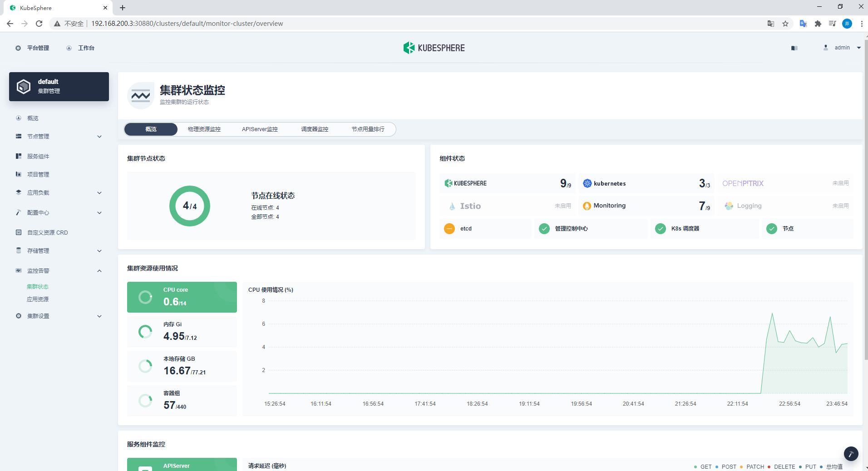Click the Istio 未启用 component card

[508, 206]
